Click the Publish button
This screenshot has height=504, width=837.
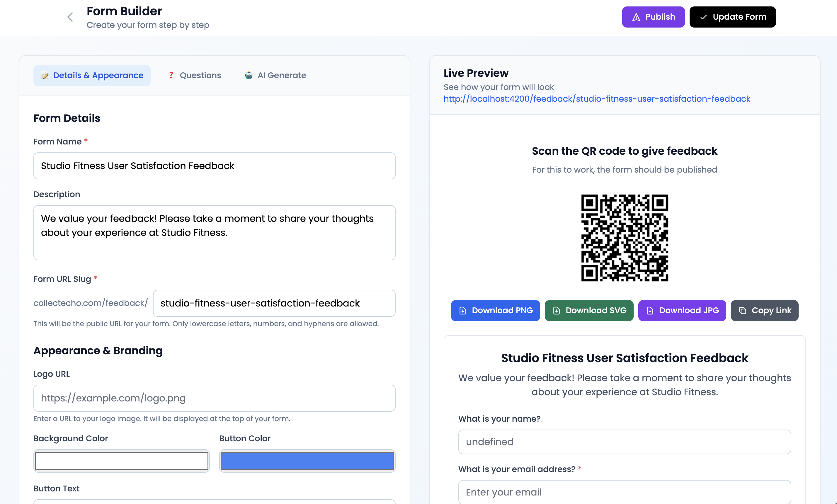tap(653, 17)
